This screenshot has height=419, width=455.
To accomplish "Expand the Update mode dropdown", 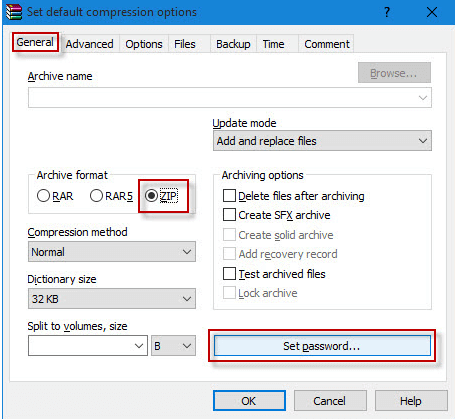I will click(322, 141).
